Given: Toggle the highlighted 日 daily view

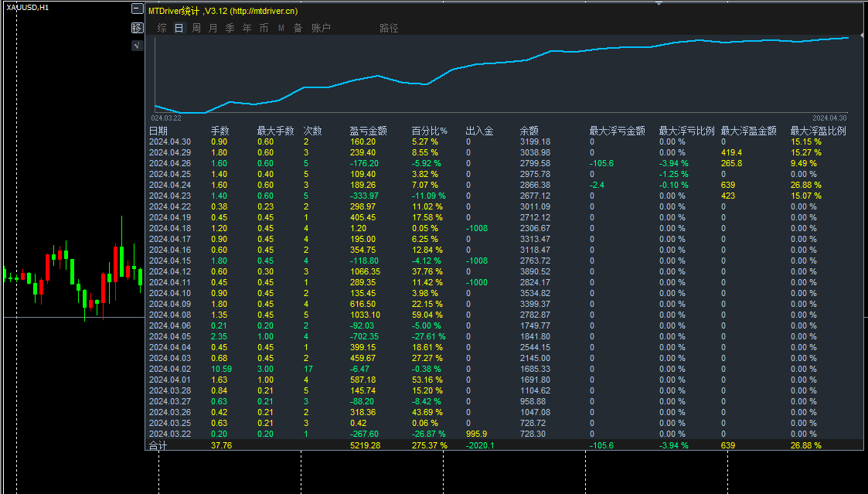Looking at the screenshot, I should (179, 28).
